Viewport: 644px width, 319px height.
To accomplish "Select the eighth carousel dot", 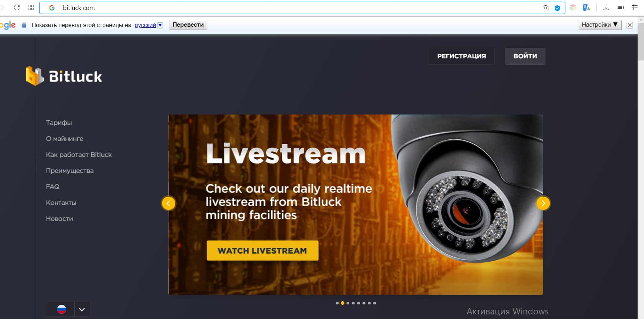I will click(375, 303).
